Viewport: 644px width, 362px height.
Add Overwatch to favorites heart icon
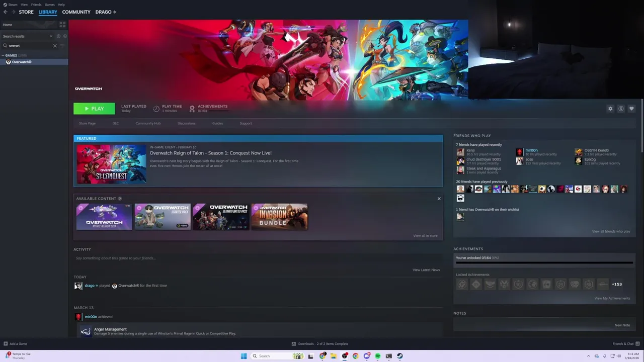pyautogui.click(x=631, y=109)
